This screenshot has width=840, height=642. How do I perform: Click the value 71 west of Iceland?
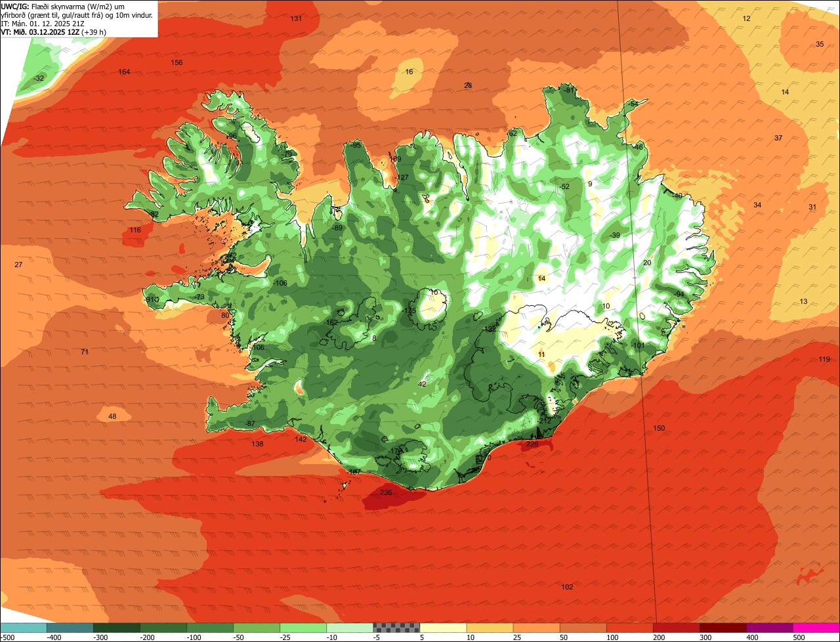(x=85, y=352)
